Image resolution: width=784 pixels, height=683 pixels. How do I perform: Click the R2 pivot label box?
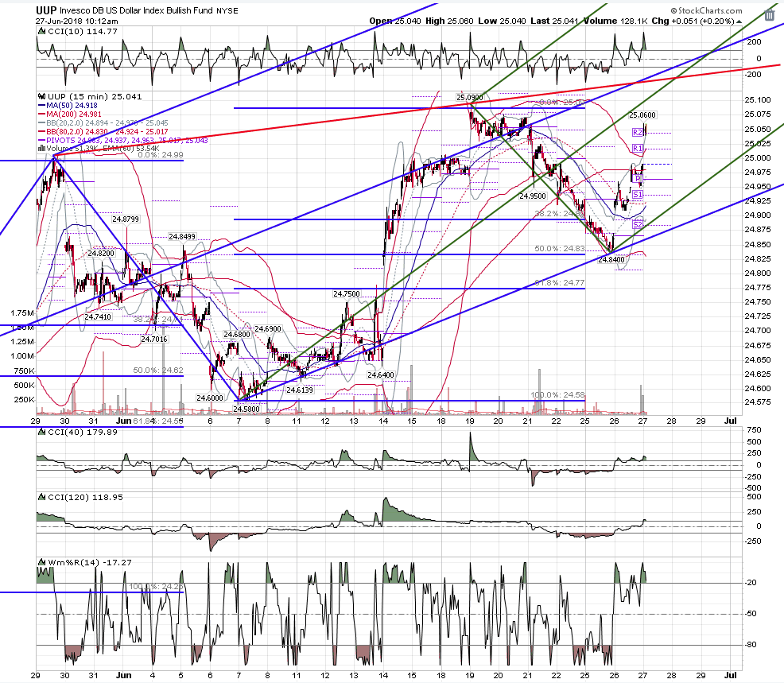click(638, 133)
